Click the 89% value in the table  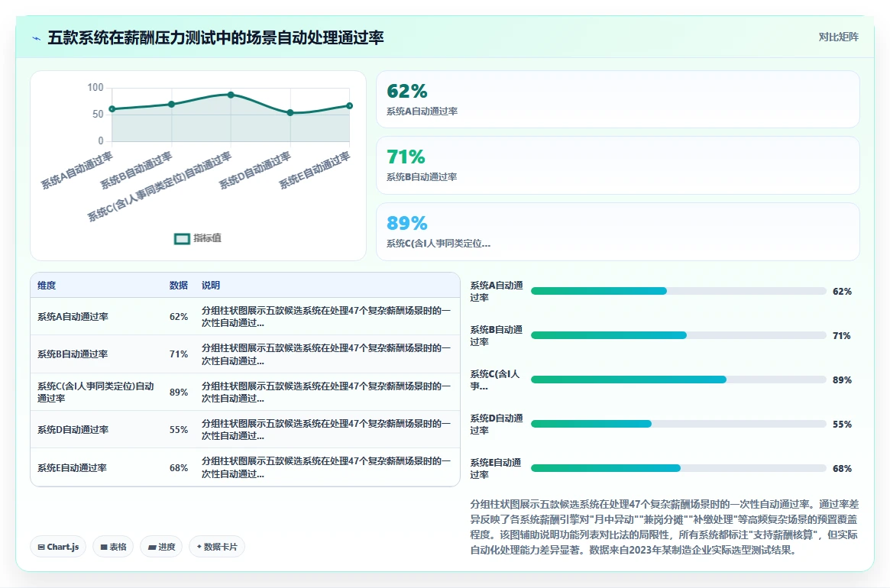tap(178, 393)
